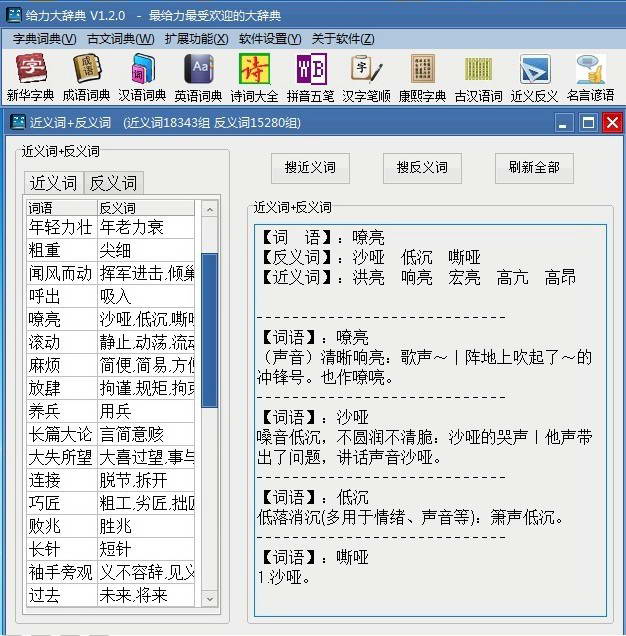626x636 pixels.
Task: Select the 年轻力壮 row
Action: click(110, 227)
